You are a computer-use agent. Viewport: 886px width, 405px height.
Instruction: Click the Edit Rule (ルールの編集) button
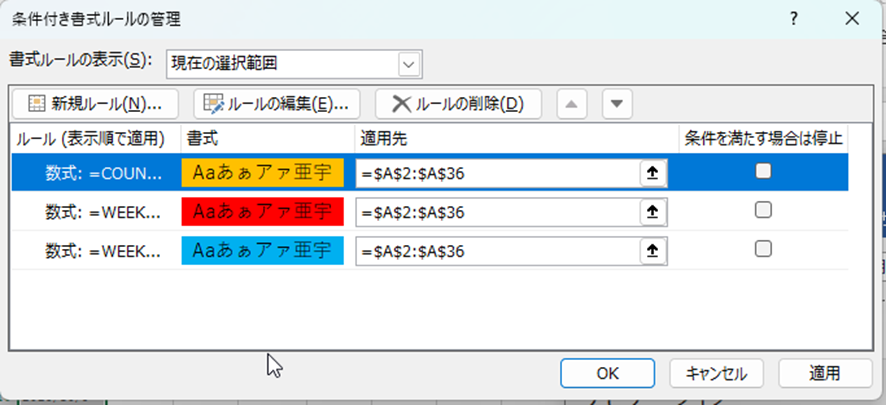276,103
